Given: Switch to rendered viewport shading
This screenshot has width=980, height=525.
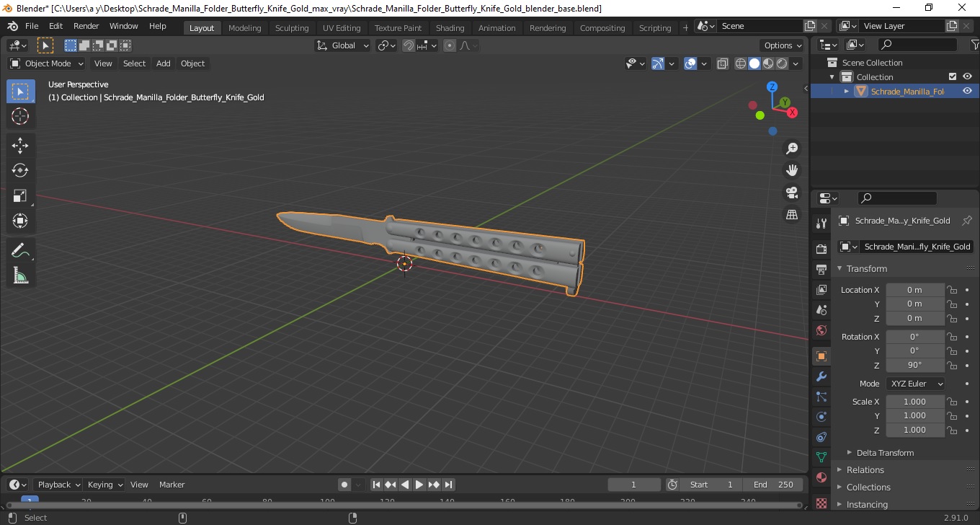Looking at the screenshot, I should [782, 63].
